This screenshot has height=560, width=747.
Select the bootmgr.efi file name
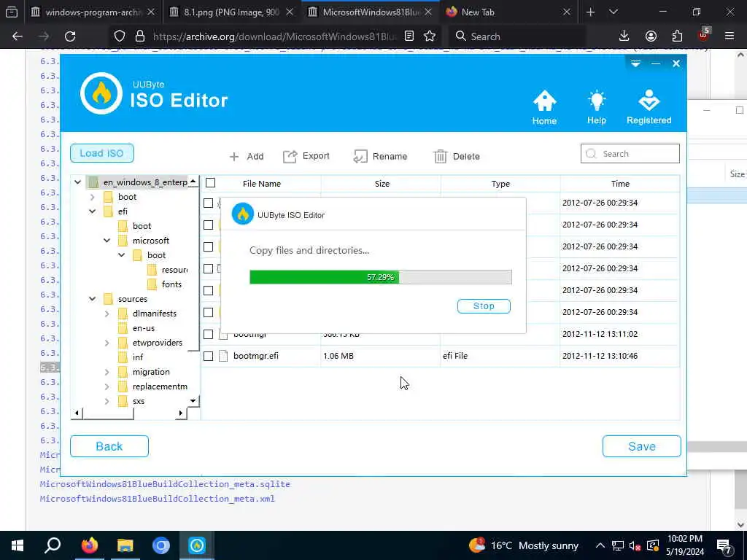click(x=256, y=356)
